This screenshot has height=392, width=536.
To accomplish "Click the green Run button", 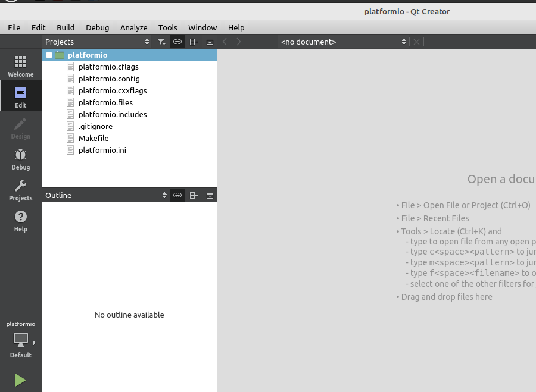I will [20, 380].
